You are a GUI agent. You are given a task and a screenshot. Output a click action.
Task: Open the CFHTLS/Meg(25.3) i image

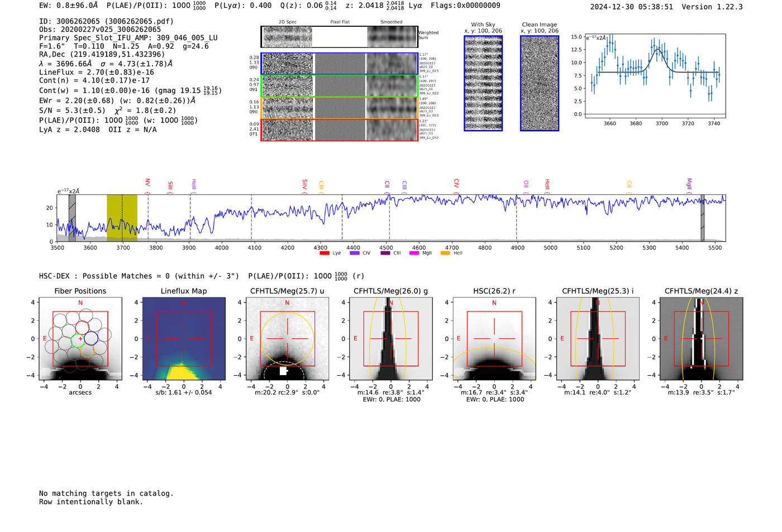(x=598, y=339)
